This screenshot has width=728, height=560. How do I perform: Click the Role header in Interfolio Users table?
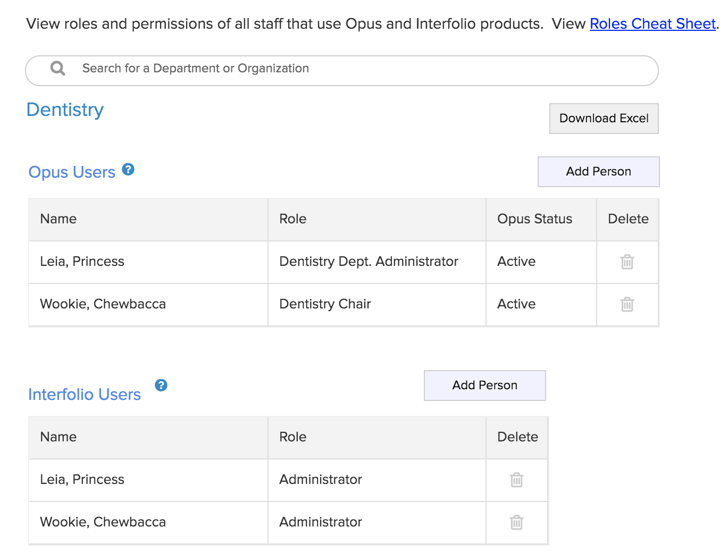[292, 437]
